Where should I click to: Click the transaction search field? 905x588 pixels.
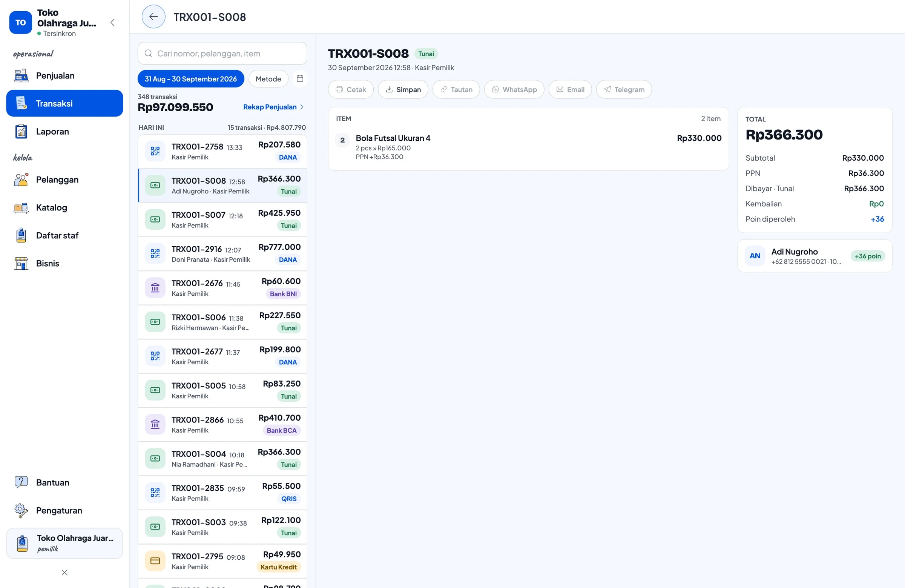tap(222, 53)
